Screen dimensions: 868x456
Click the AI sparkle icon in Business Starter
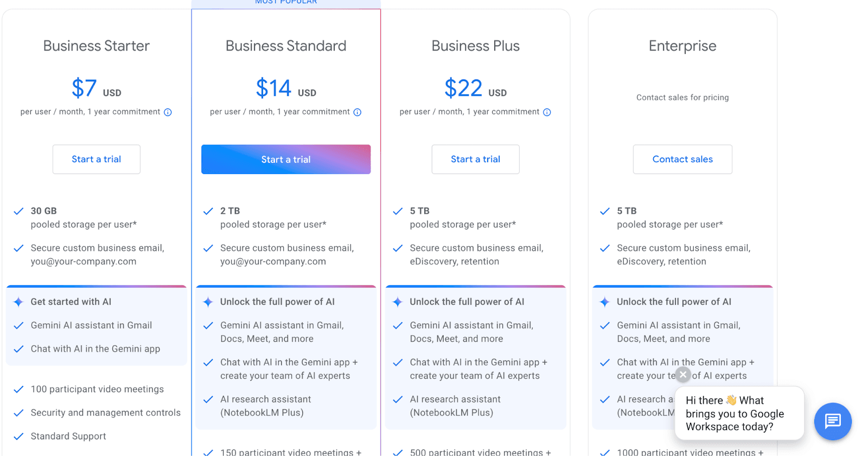coord(18,302)
